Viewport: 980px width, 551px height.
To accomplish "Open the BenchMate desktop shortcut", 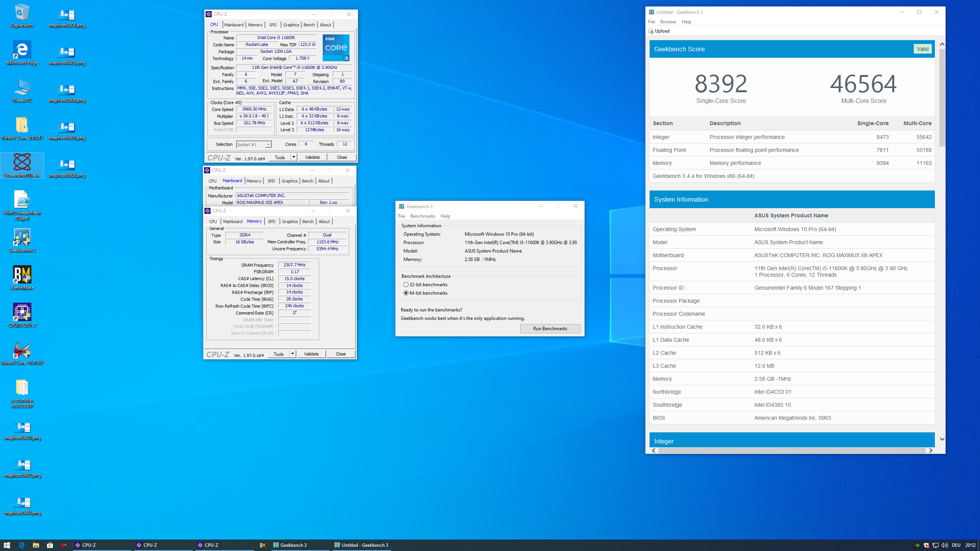I will (22, 278).
